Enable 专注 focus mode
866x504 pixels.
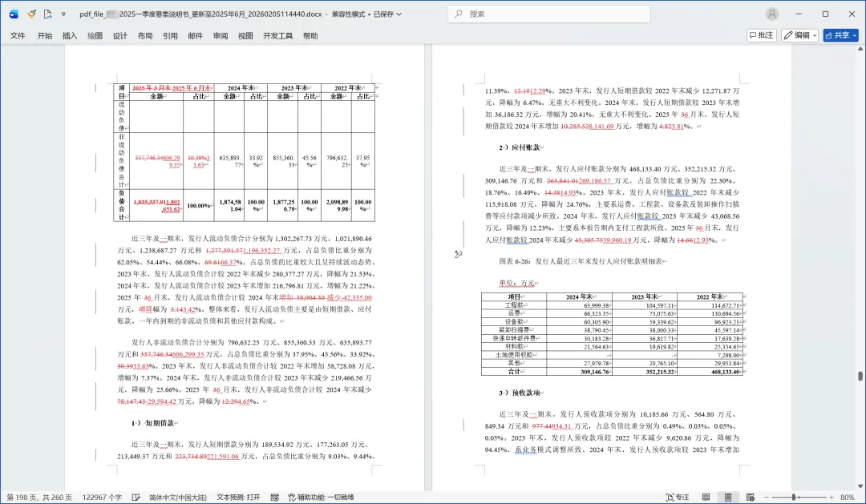(x=678, y=498)
